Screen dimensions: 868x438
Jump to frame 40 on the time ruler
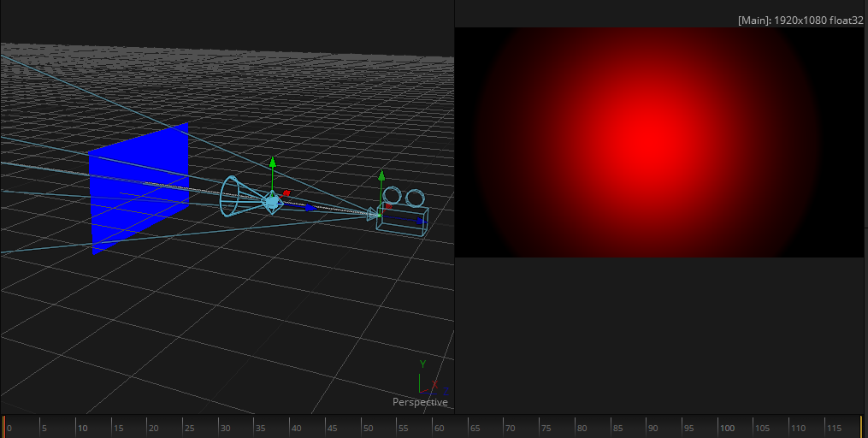[x=296, y=428]
